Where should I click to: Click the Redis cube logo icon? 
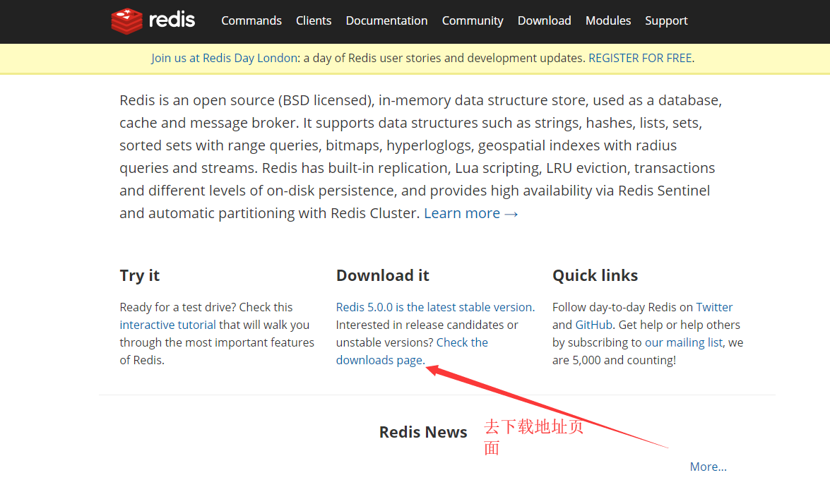[126, 20]
